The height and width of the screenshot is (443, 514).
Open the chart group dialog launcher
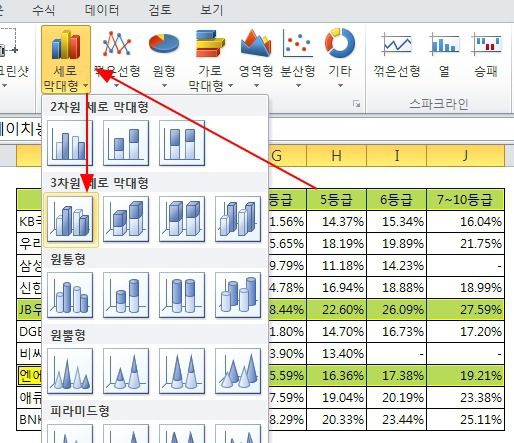coord(356,104)
